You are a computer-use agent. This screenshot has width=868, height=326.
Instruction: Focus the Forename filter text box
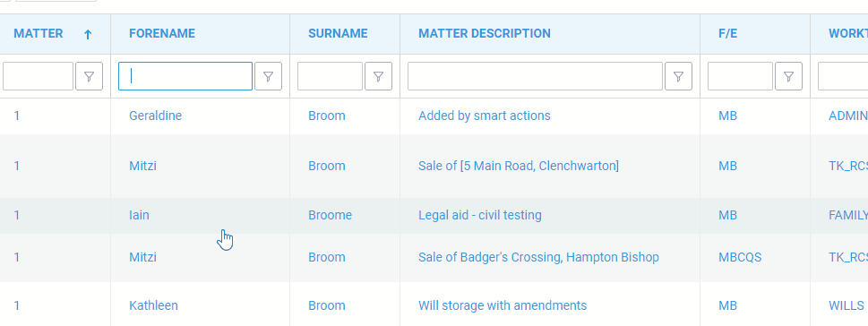pos(185,76)
